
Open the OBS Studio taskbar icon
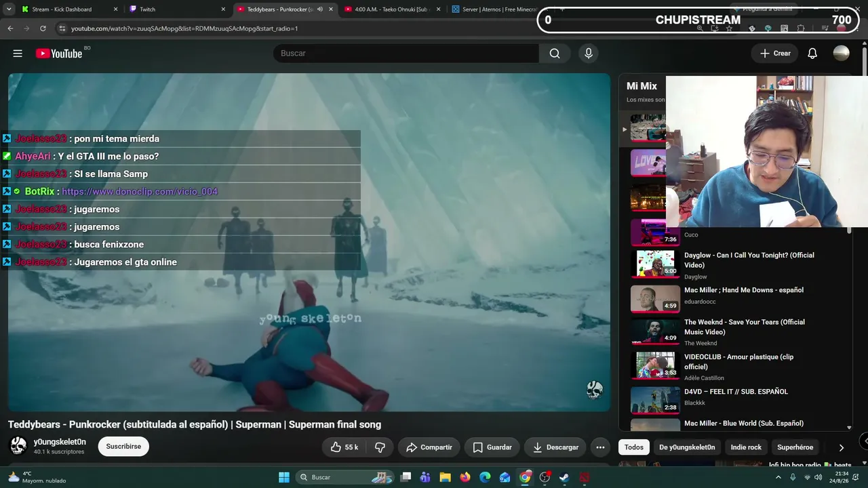[545, 477]
